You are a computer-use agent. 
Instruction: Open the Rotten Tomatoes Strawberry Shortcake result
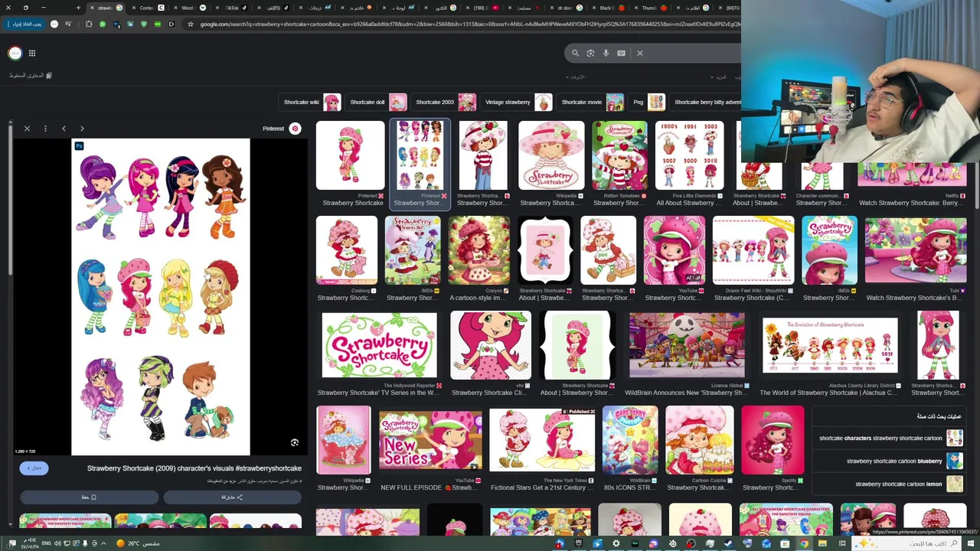point(619,156)
